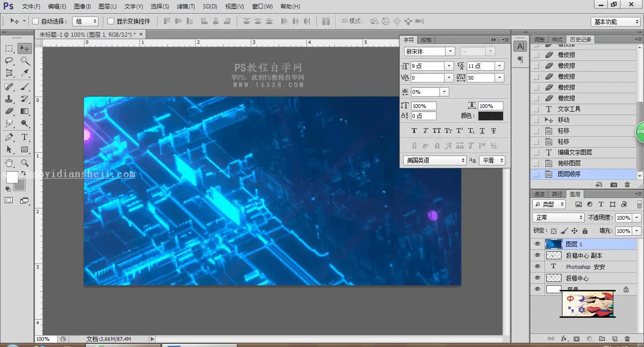Toggle Quick Mask mode
Image resolution: width=644 pixels, height=347 pixels.
point(9,200)
